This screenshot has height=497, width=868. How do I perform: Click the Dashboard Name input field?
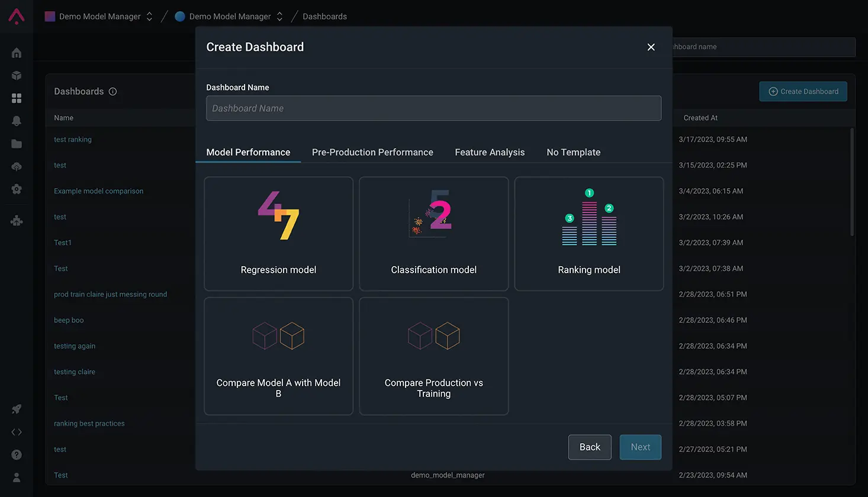(433, 108)
